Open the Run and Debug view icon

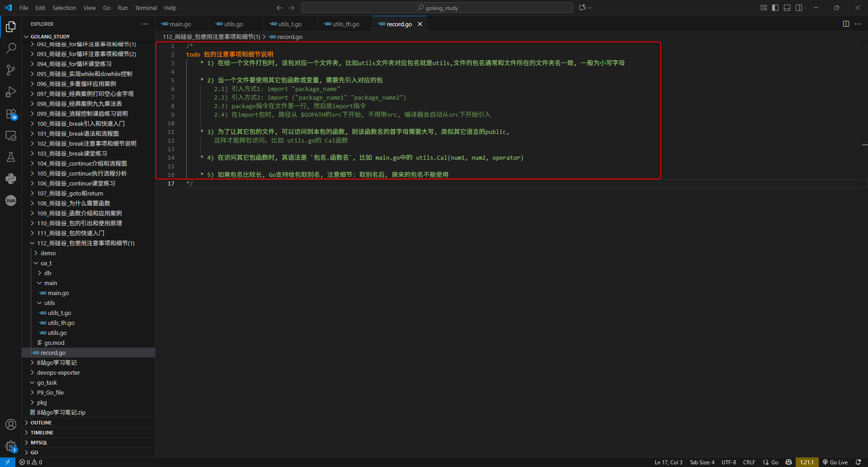[x=11, y=92]
